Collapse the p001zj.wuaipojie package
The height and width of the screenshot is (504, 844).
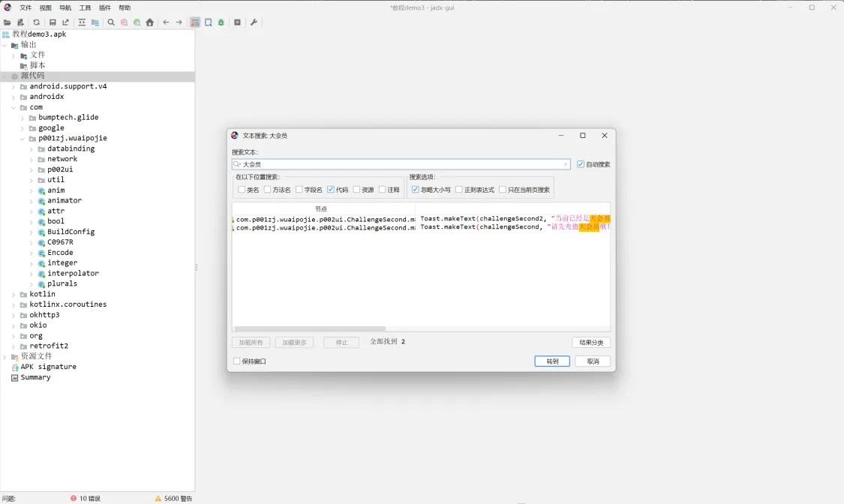(x=22, y=139)
